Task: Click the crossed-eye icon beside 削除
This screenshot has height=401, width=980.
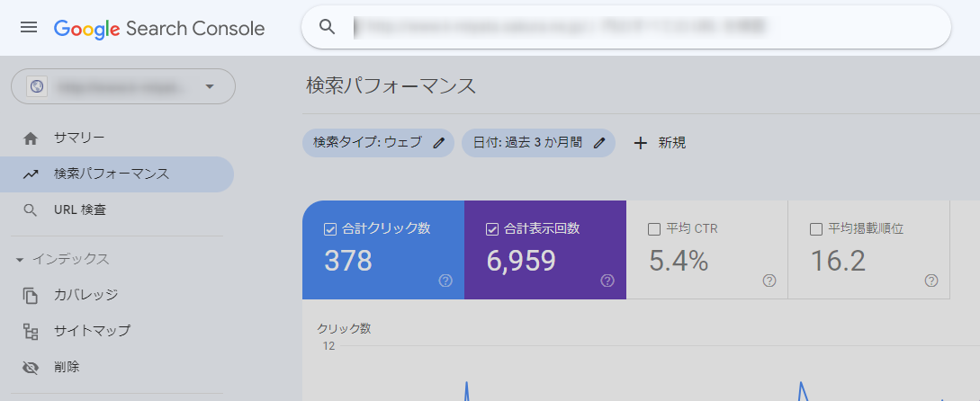Action: click(30, 367)
